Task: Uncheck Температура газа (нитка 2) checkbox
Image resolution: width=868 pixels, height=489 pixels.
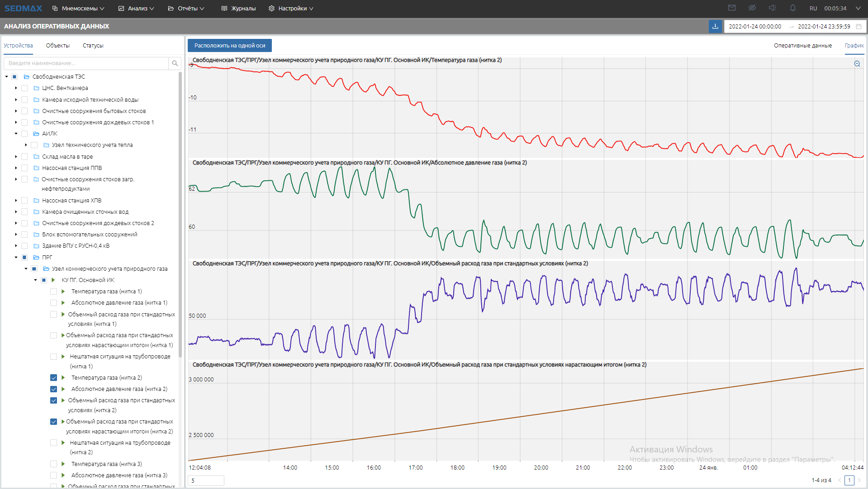Action: coord(53,378)
